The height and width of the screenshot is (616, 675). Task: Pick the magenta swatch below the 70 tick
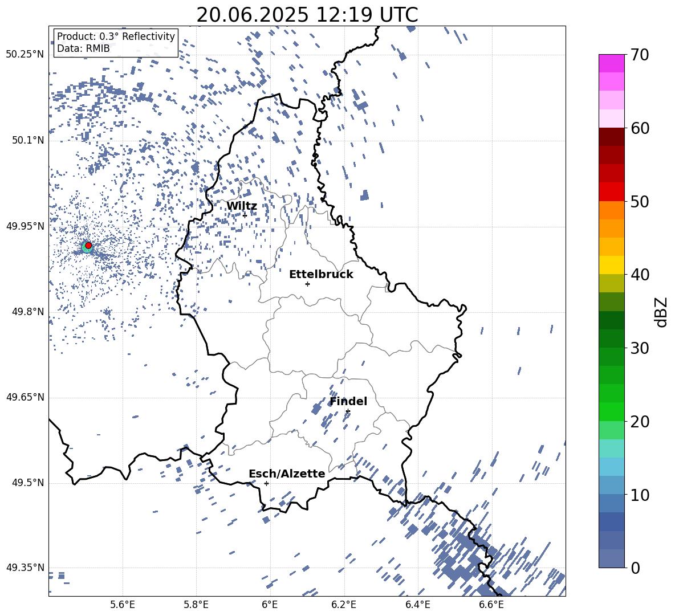click(x=611, y=64)
